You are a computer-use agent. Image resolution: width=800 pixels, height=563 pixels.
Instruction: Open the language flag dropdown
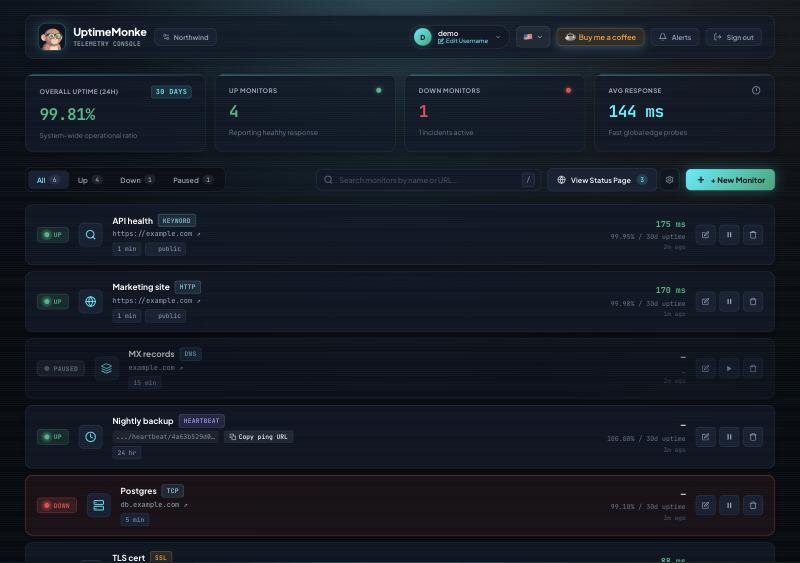[533, 37]
